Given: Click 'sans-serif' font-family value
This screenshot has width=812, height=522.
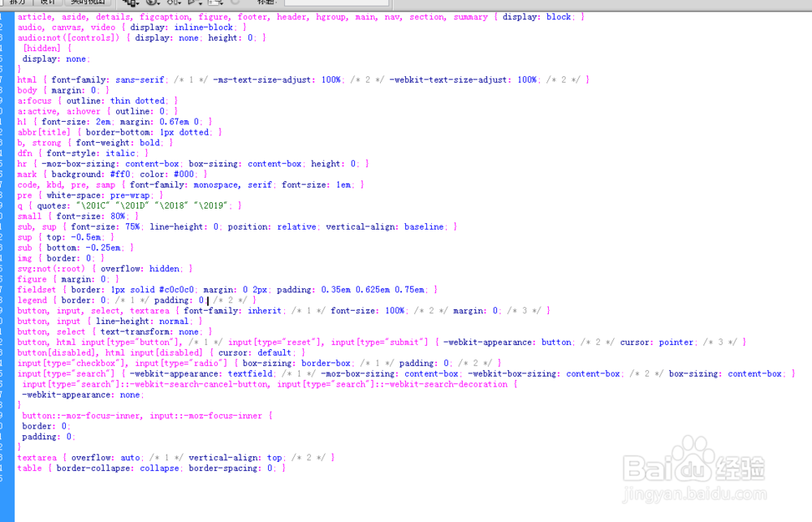Looking at the screenshot, I should pos(140,80).
